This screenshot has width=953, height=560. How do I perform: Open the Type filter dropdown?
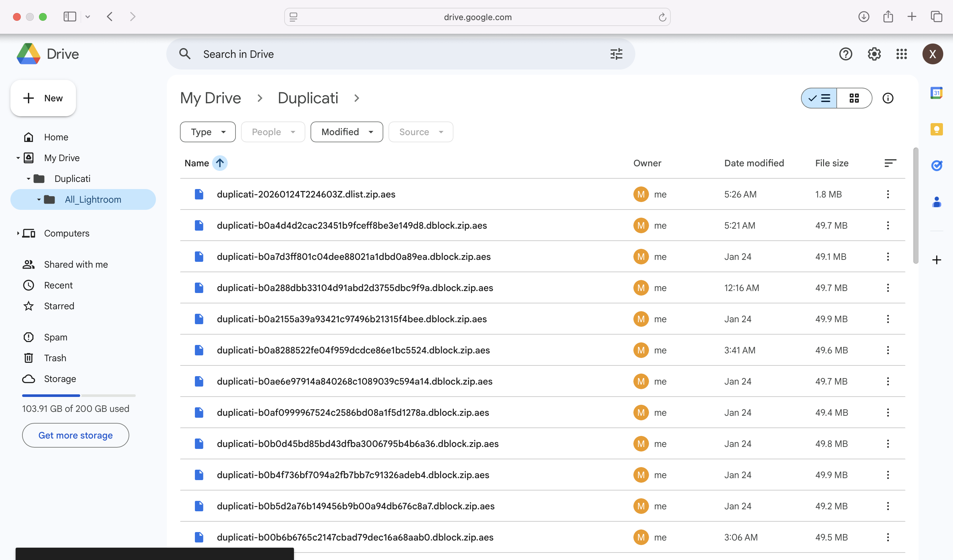pos(208,132)
